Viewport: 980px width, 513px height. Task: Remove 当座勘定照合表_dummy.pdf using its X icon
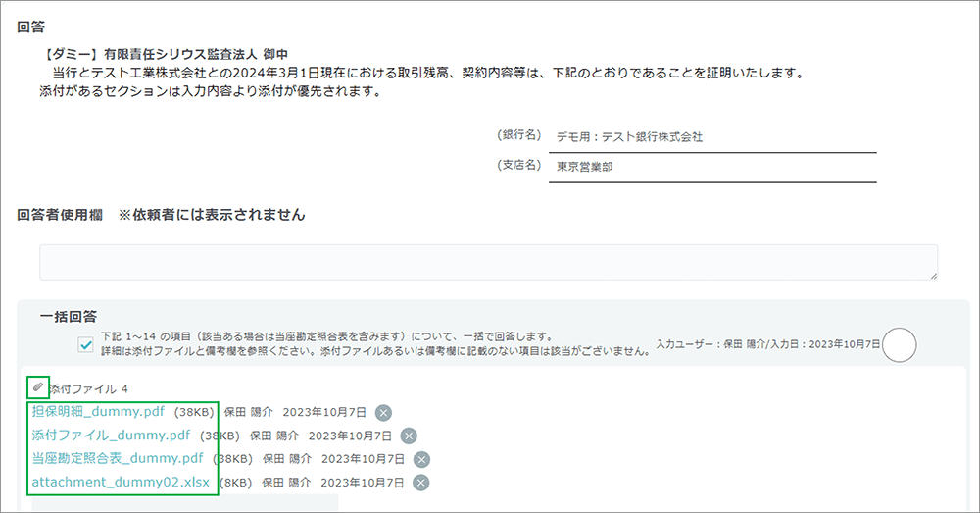point(421,459)
